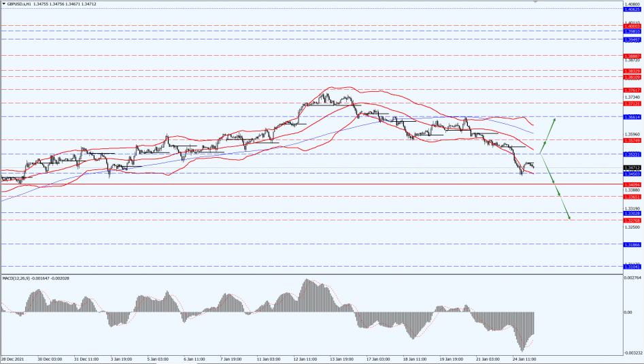The width and height of the screenshot is (644, 364).
Task: Click the MACD 0.00 scale value
Action: click(628, 312)
